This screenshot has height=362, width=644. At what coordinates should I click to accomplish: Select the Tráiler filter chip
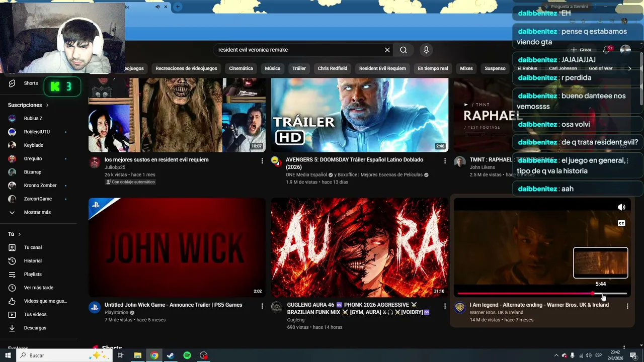coord(299,68)
